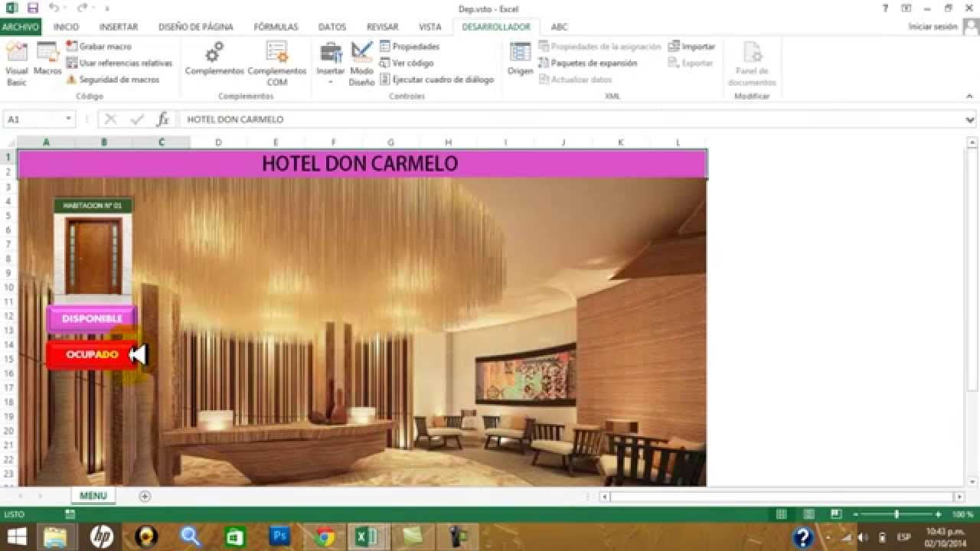Click the Insert Function fx button
Viewport: 980px width, 551px height.
click(162, 119)
